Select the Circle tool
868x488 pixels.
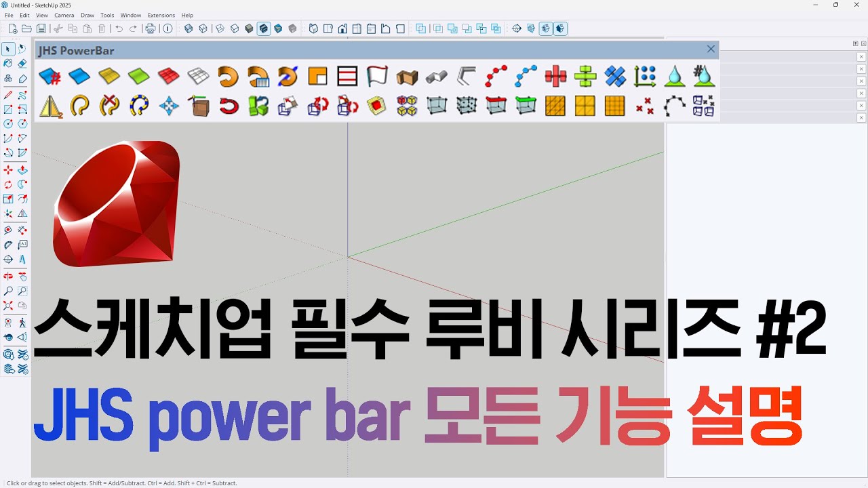8,124
